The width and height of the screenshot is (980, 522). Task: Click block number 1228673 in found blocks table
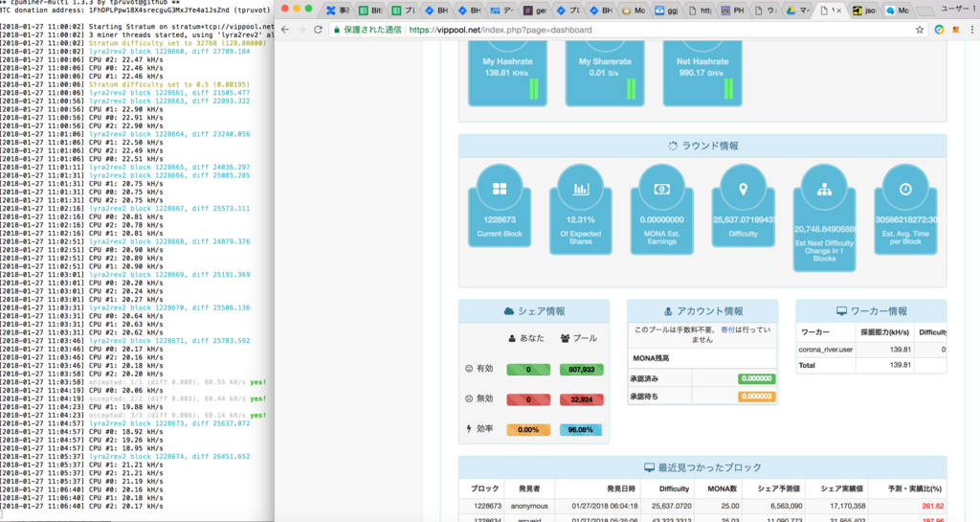(487, 506)
